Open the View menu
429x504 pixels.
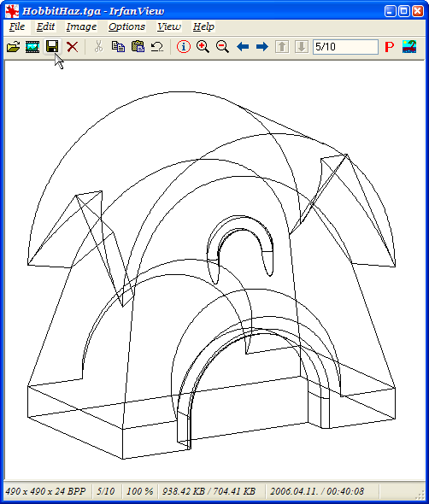169,26
